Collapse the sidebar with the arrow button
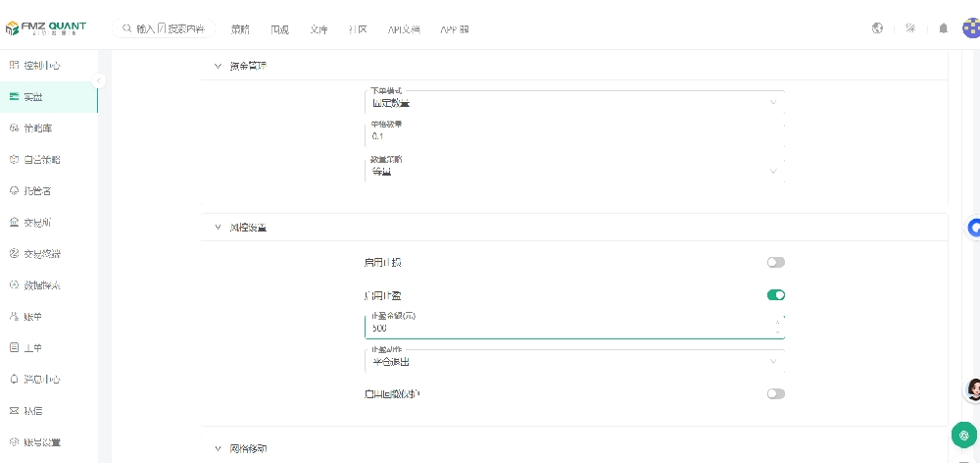Screen dimensions: 980x463 (98, 81)
